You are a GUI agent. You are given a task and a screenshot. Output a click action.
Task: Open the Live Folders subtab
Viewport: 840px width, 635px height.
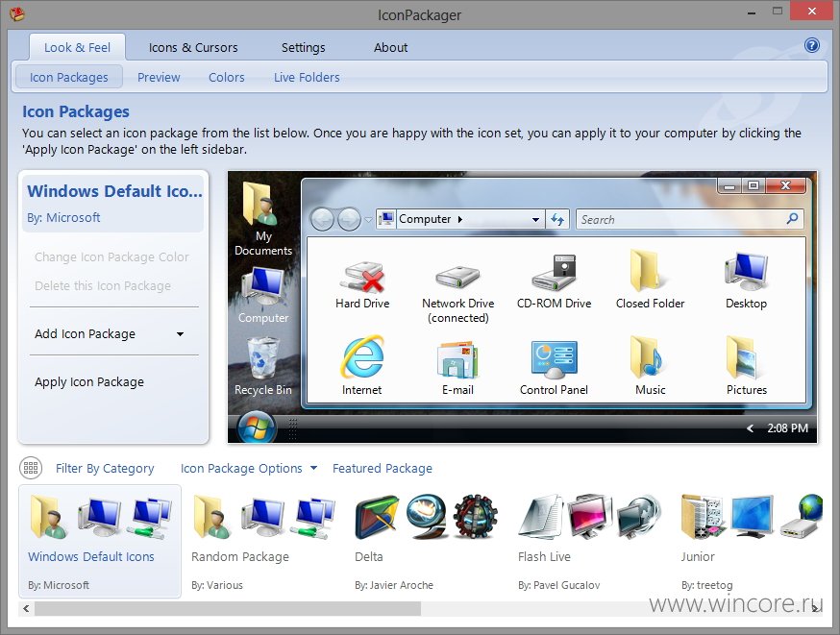tap(307, 77)
